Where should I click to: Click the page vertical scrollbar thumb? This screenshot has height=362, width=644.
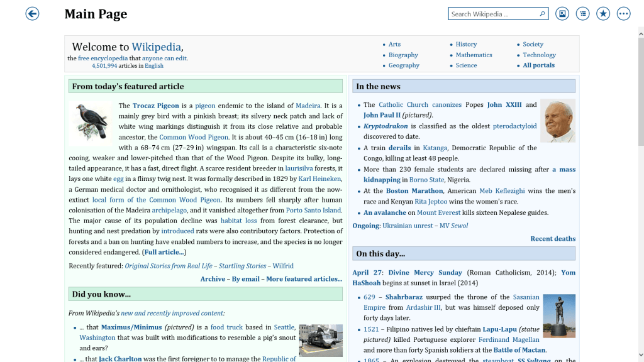pos(641,92)
